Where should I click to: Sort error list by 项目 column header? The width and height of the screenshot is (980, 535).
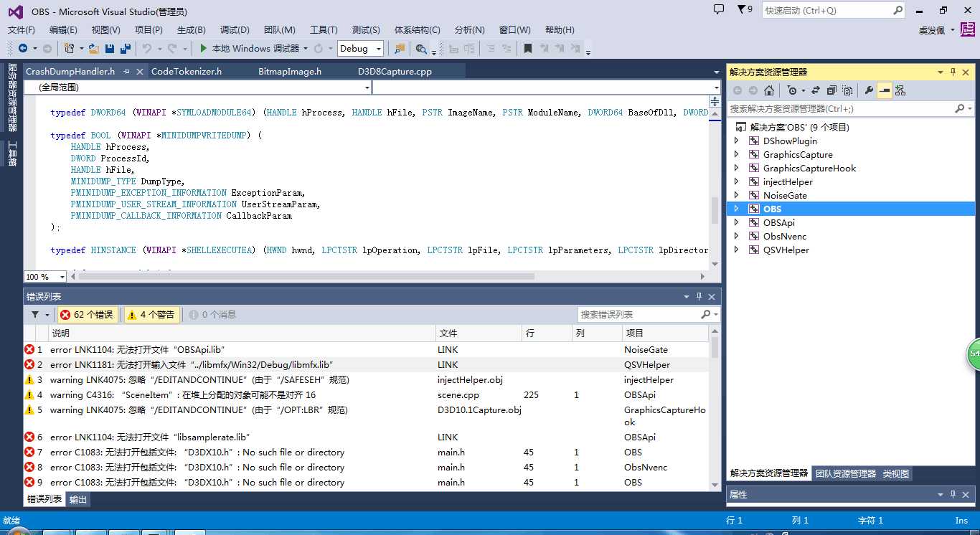pos(665,333)
